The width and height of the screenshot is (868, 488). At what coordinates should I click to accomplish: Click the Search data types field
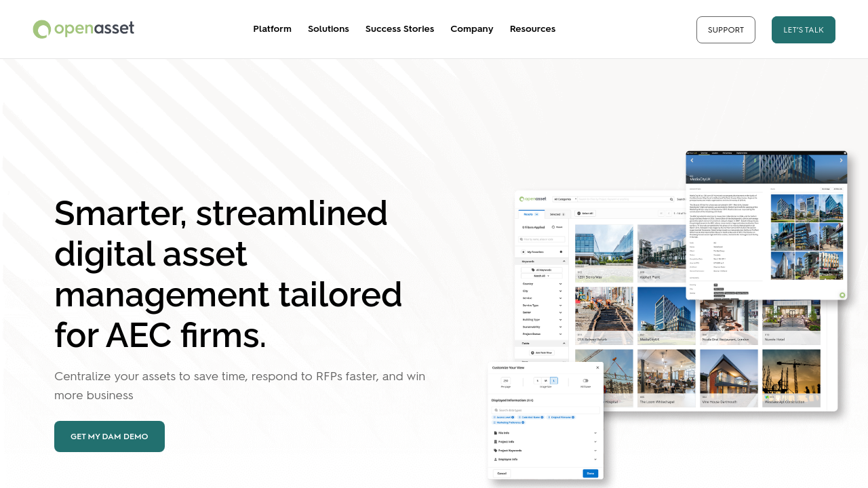pyautogui.click(x=545, y=410)
